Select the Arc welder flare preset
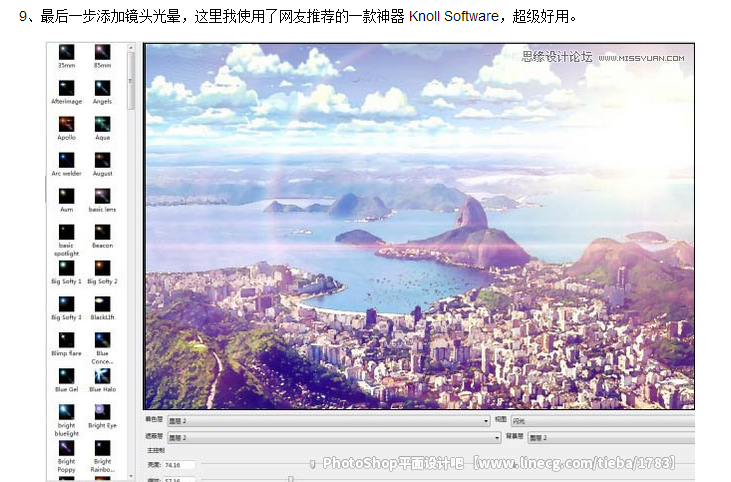Screen dimensions: 731x482 tap(66, 164)
